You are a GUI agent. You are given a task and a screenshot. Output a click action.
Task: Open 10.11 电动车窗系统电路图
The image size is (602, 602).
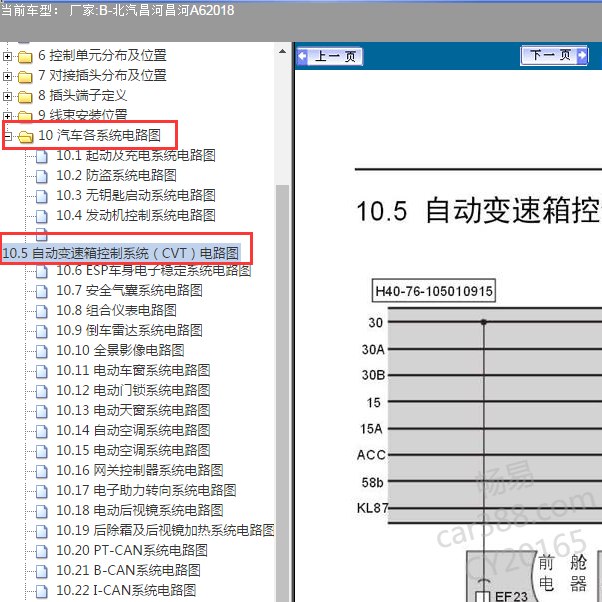pos(133,370)
